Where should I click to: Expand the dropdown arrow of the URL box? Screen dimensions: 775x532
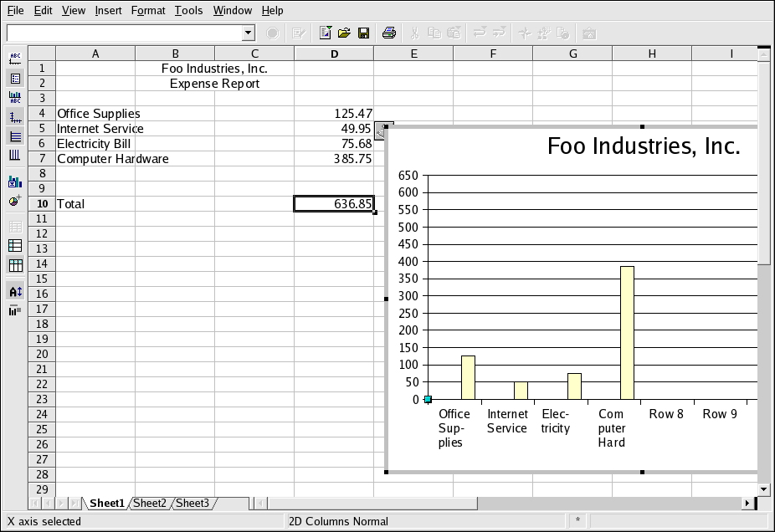coord(248,33)
